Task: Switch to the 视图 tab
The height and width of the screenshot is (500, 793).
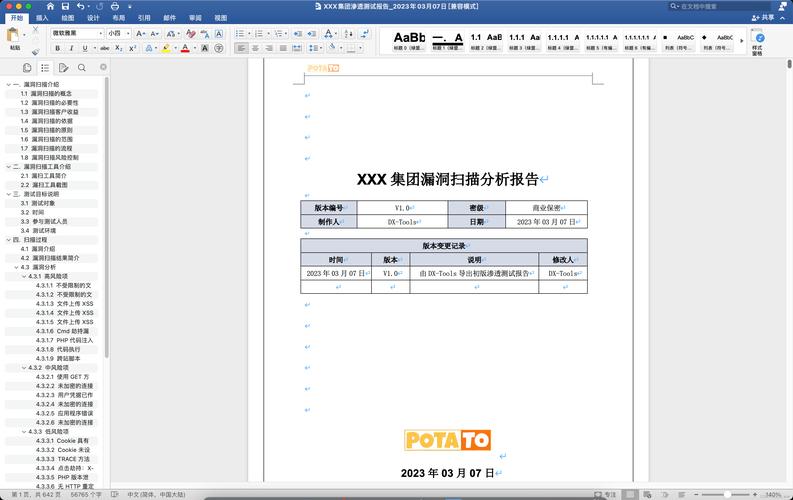Action: pos(221,18)
